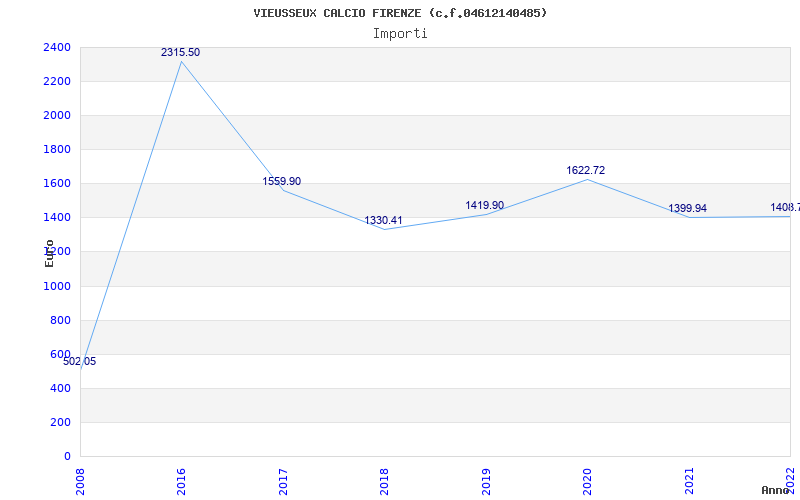Click the 1399.94 value label

[x=688, y=208]
